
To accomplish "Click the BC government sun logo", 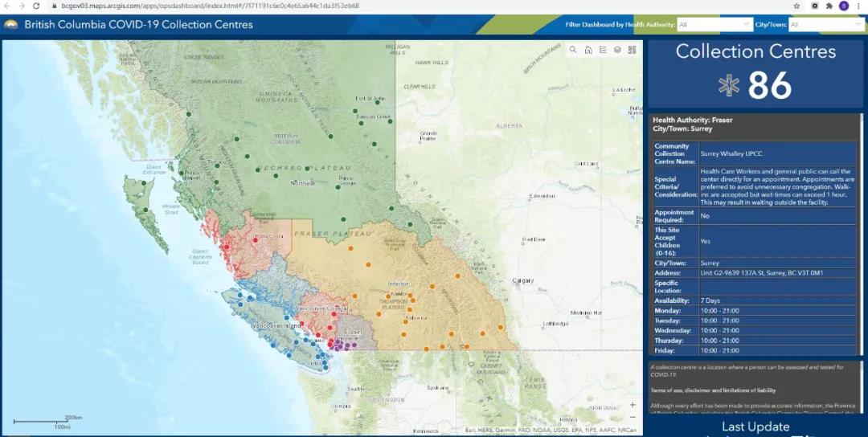I will pyautogui.click(x=11, y=24).
